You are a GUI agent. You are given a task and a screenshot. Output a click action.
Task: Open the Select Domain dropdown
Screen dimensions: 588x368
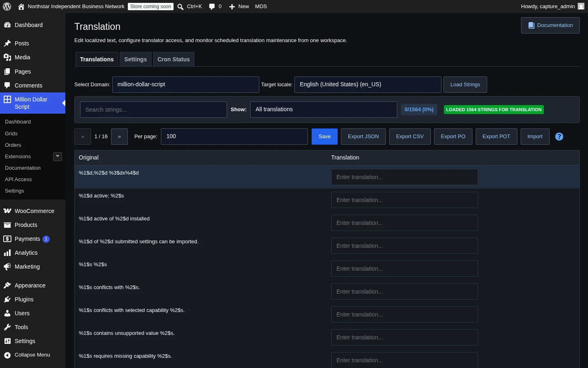tap(186, 85)
